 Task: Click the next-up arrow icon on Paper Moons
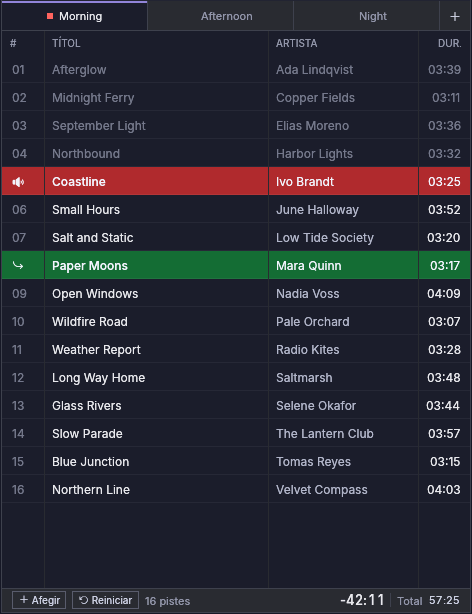pos(18,265)
